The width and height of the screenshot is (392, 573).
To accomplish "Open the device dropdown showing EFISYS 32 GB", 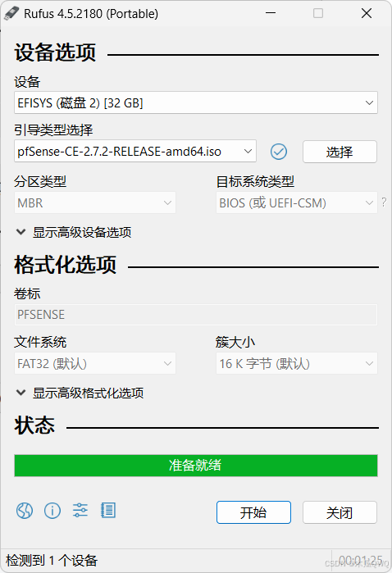I will (x=196, y=102).
